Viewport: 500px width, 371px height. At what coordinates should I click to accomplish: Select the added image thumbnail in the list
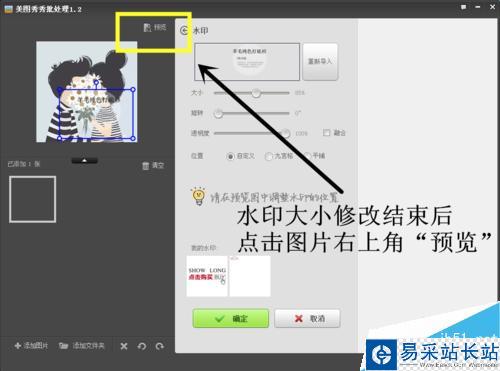(x=33, y=199)
